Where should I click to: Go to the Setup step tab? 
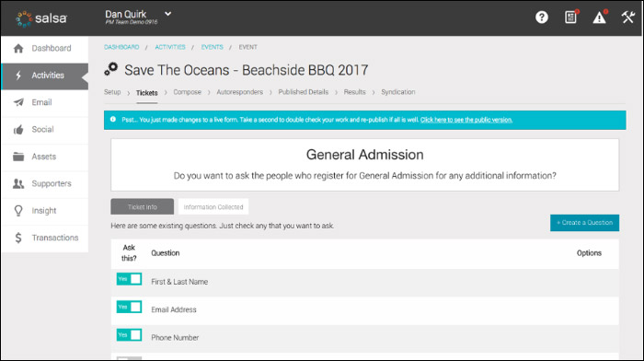point(112,92)
